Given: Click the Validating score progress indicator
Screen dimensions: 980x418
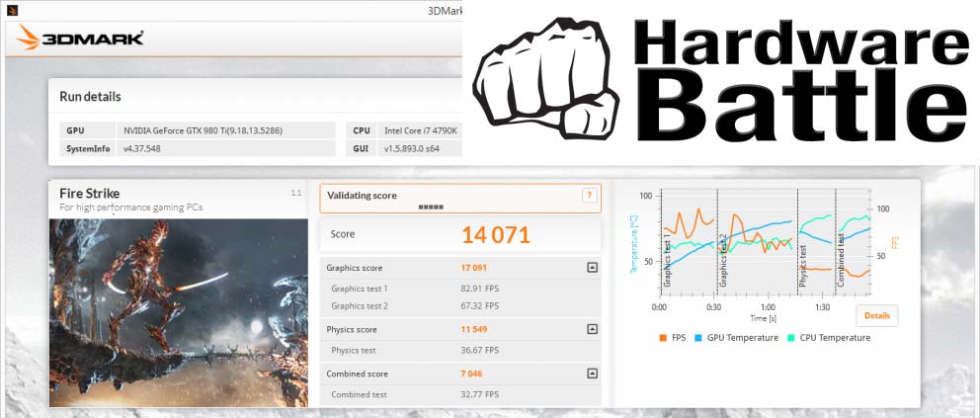Looking at the screenshot, I should coord(431,207).
